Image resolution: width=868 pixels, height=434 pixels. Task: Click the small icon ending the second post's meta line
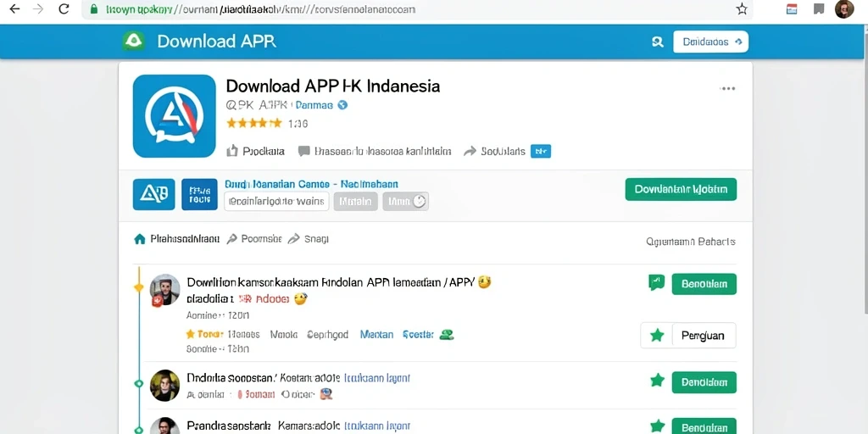(x=326, y=394)
